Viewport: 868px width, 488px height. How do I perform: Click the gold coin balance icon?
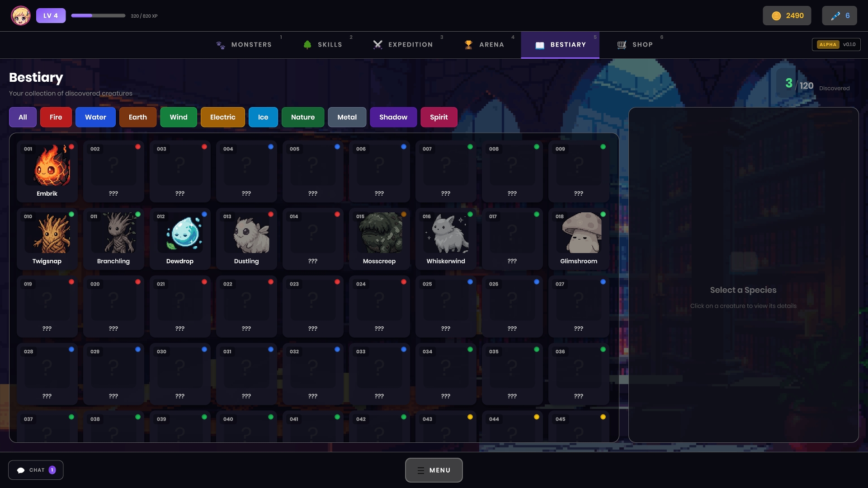tap(776, 16)
